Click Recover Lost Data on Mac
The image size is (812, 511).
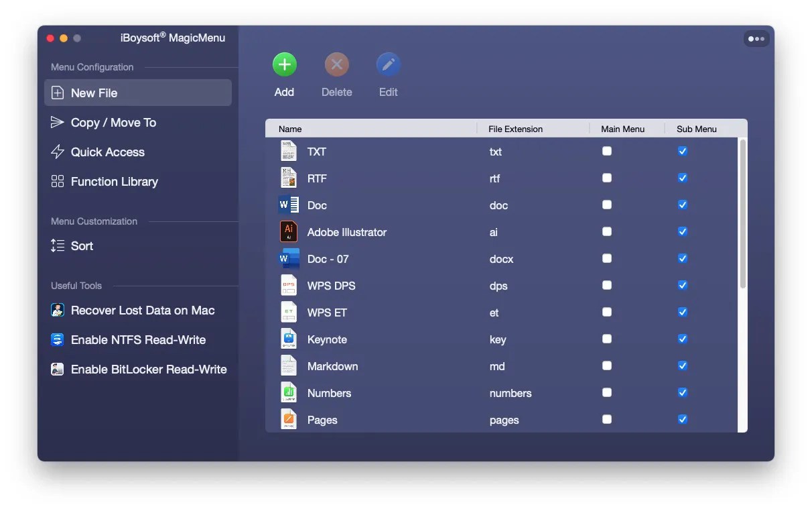[143, 310]
